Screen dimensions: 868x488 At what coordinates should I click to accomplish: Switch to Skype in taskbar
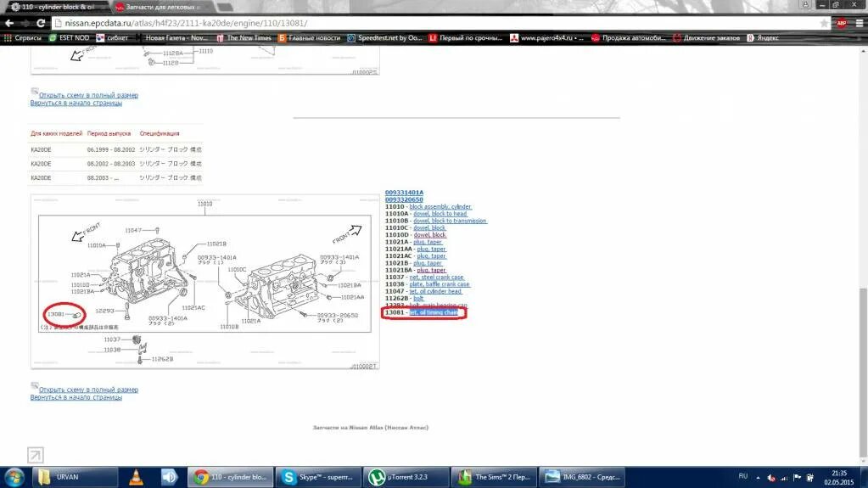[x=317, y=477]
